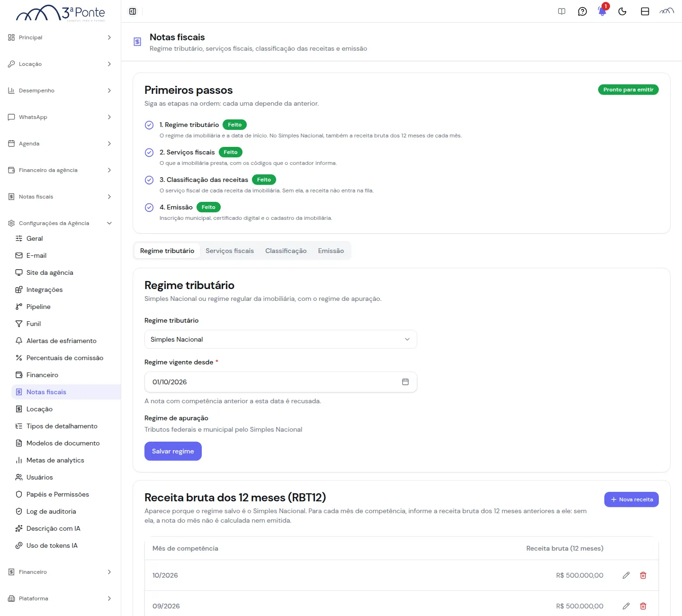
Task: Open the help chat question icon
Action: (583, 11)
